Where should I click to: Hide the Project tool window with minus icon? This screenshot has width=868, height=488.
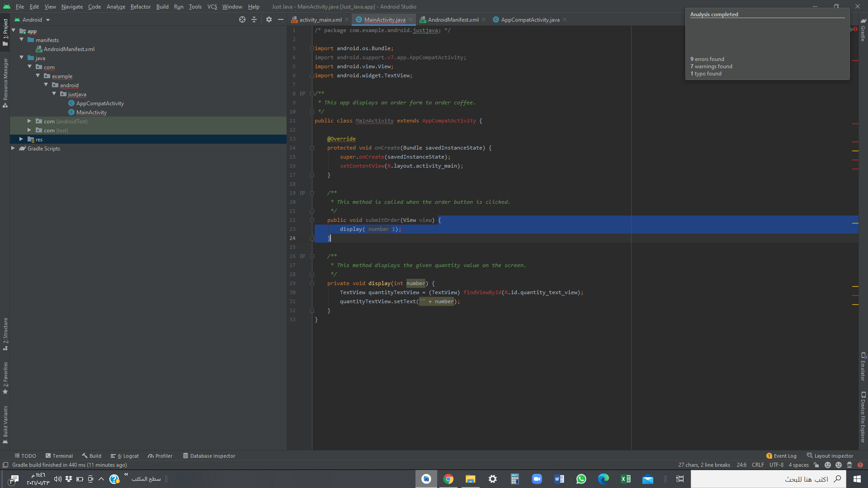click(281, 19)
